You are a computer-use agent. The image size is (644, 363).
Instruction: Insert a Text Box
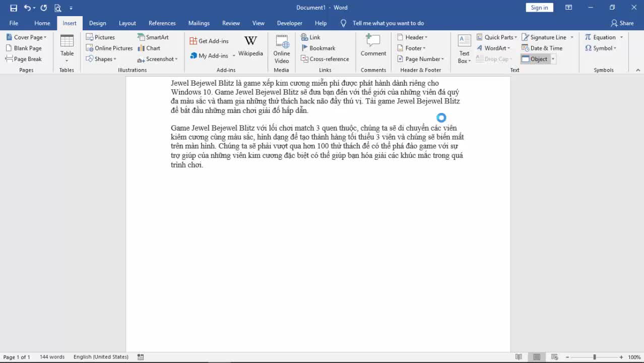point(464,49)
